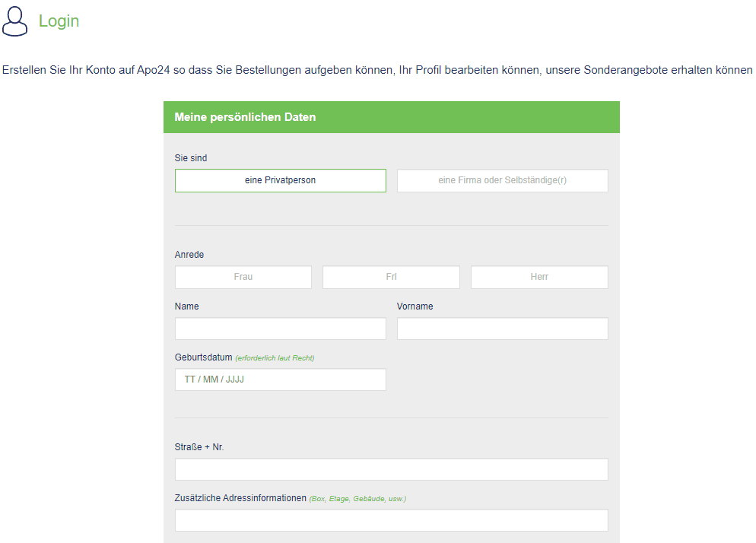Click the '(Box, Etage, Gebäude, usw.)' hint
Screen dimensions: 756x543
coord(357,499)
